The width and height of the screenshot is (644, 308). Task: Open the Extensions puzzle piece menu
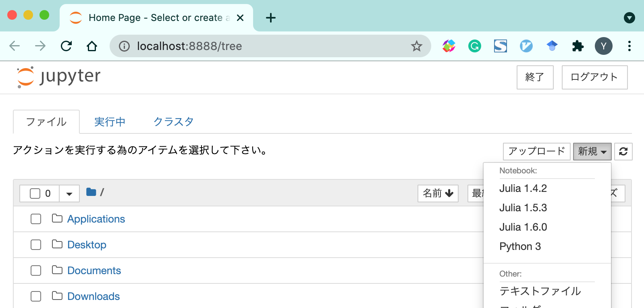point(578,46)
